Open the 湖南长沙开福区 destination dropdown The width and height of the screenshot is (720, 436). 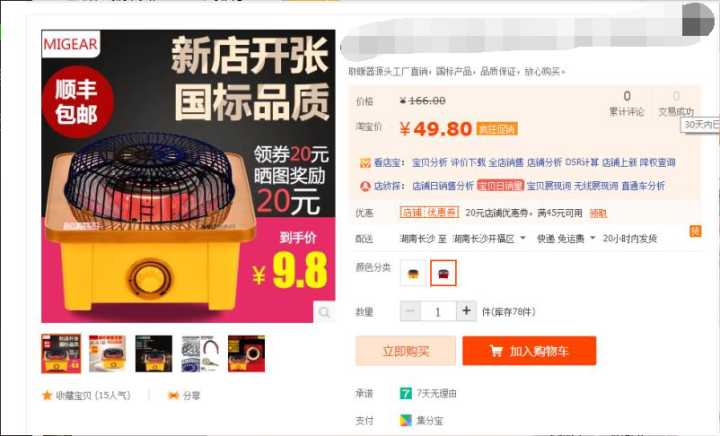(x=489, y=239)
